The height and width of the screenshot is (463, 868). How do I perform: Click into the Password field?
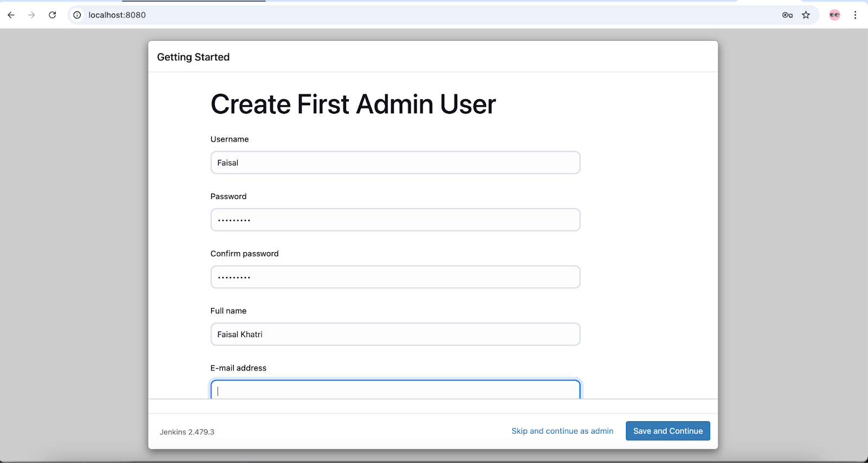click(x=395, y=220)
